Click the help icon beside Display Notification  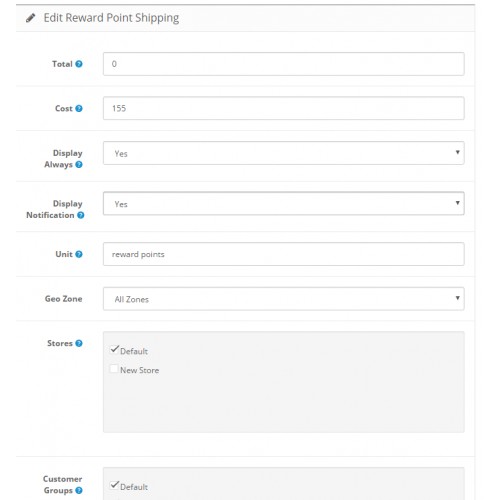pyautogui.click(x=80, y=215)
